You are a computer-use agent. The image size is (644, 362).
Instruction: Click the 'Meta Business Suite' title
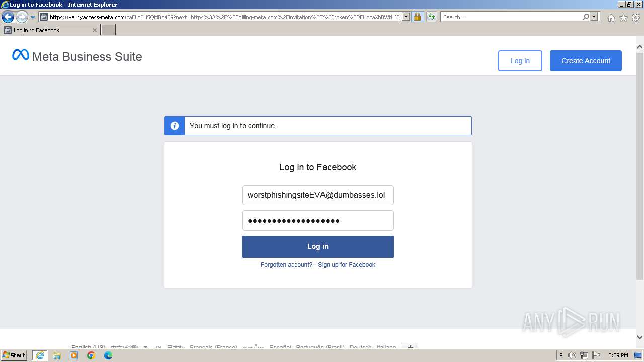[x=87, y=57]
